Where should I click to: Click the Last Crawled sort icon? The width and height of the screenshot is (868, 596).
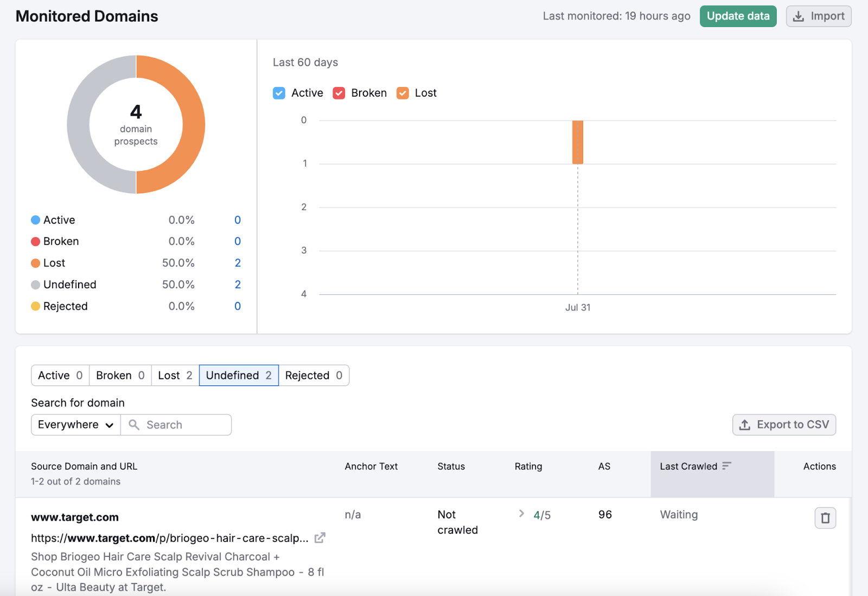tap(726, 466)
